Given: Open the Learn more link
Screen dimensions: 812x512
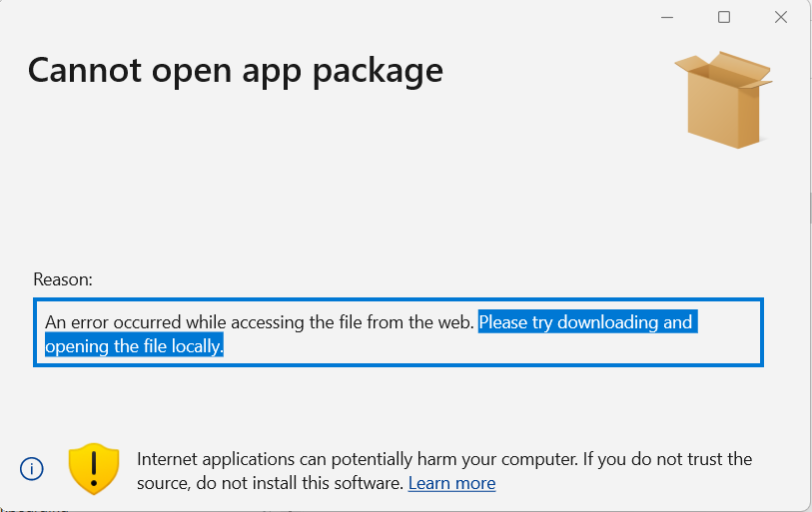Looking at the screenshot, I should pos(451,483).
